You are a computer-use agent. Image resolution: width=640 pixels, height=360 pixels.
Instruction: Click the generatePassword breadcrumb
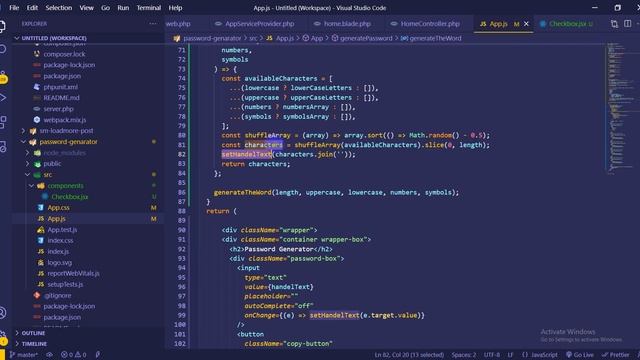point(362,38)
